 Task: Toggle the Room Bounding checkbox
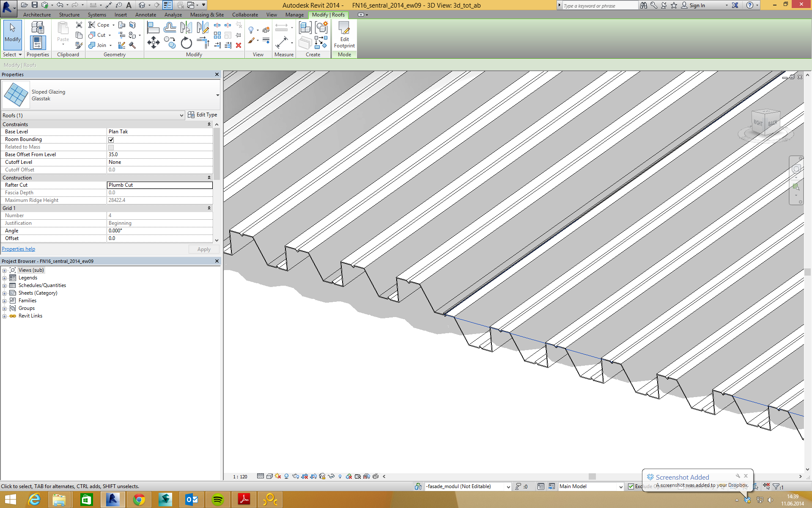point(111,140)
